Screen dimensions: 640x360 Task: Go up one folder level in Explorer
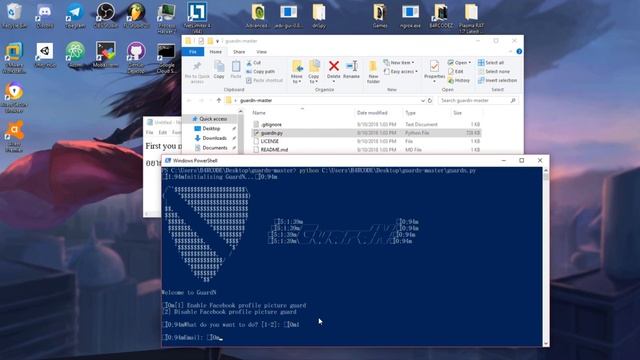tap(219, 100)
